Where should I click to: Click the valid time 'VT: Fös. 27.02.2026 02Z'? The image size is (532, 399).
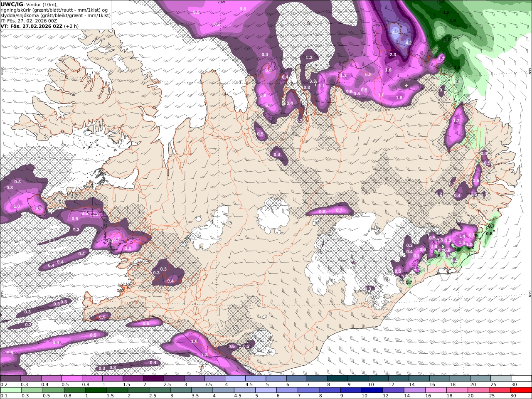pyautogui.click(x=31, y=26)
